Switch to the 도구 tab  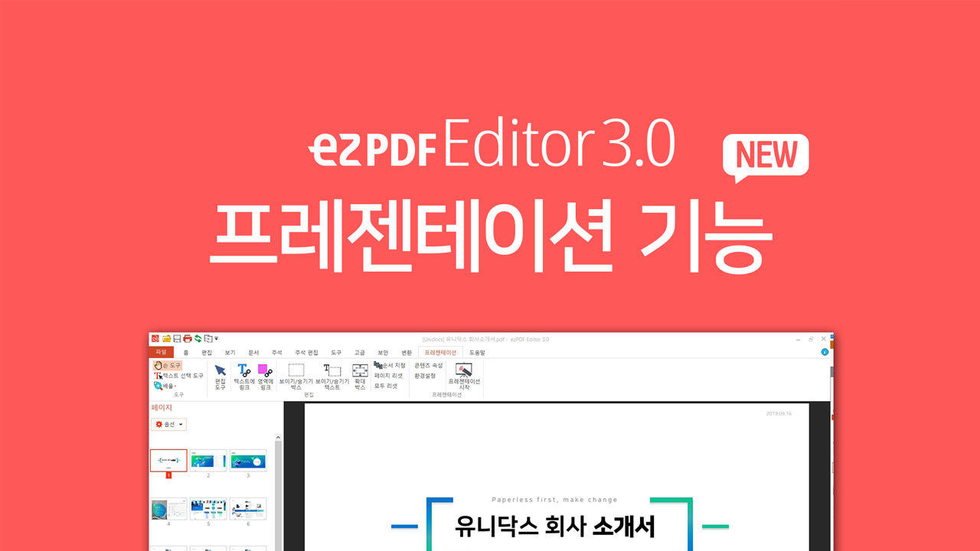(x=336, y=353)
